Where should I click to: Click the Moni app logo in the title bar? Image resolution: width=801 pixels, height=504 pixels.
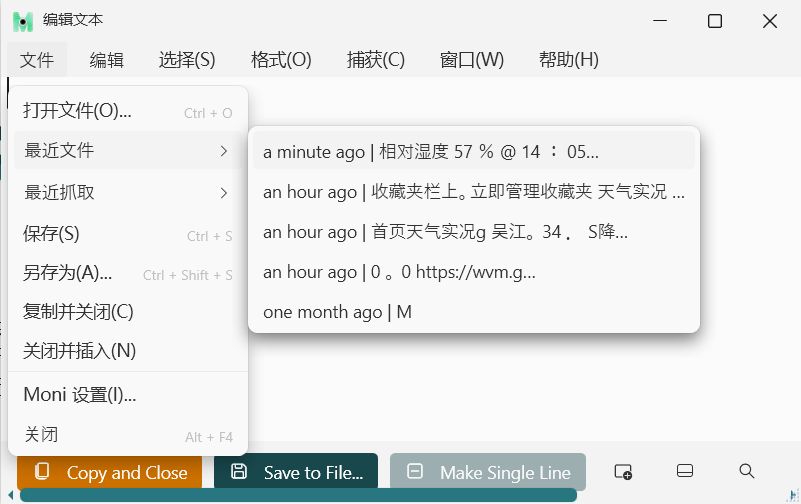(x=22, y=21)
